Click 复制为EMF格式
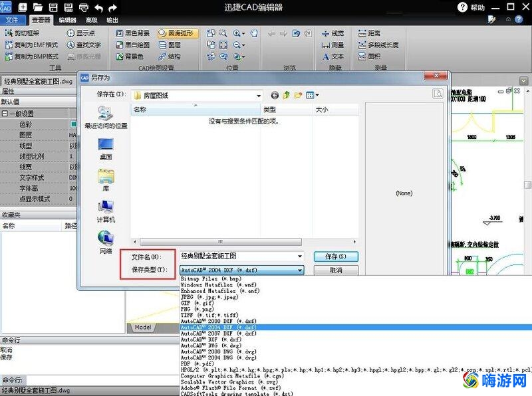 31,45
